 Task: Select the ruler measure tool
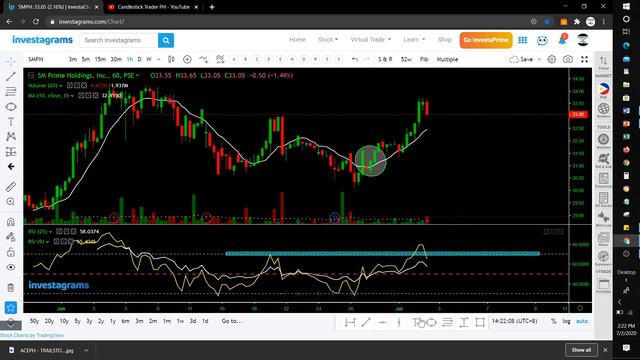click(x=11, y=187)
